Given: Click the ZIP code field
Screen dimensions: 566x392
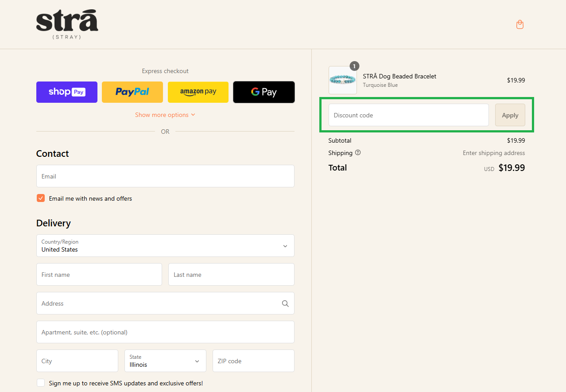Looking at the screenshot, I should point(253,361).
